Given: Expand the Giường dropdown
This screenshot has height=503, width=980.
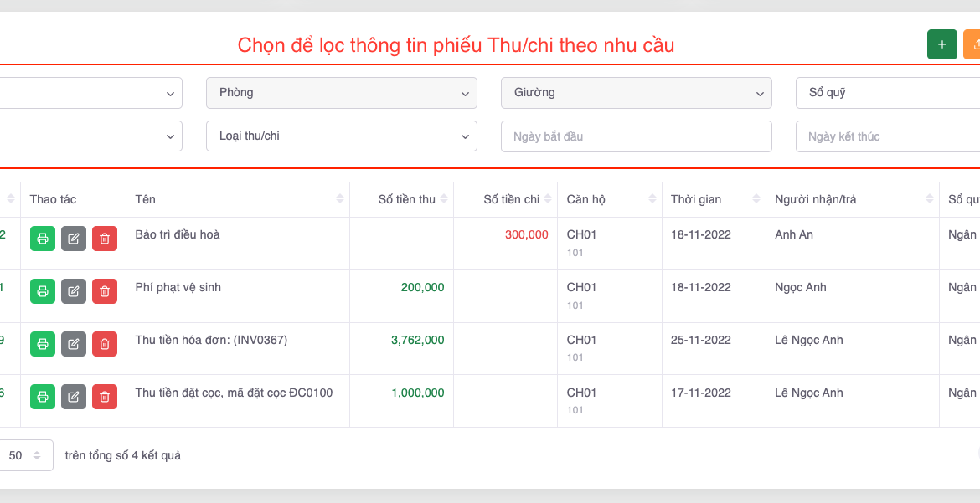Looking at the screenshot, I should [x=636, y=93].
